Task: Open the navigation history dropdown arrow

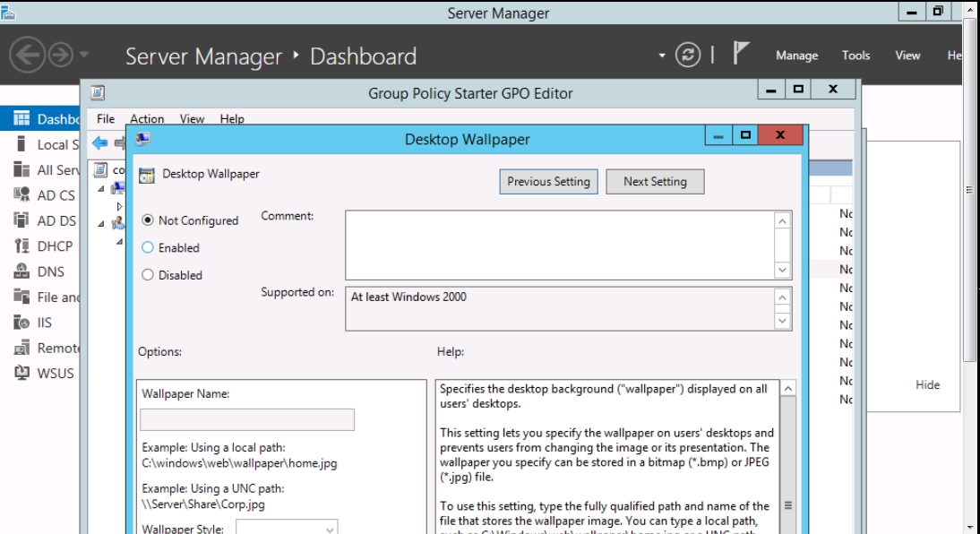Action: click(x=83, y=55)
